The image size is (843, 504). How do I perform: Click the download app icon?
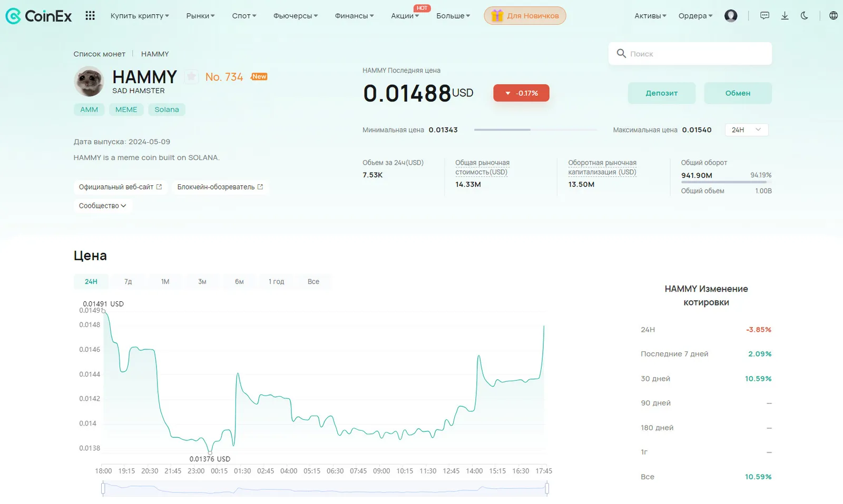point(785,16)
